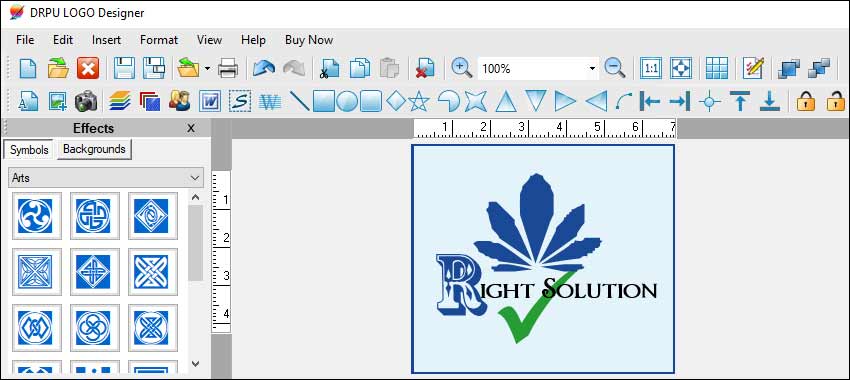
Task: Select the Rounded Rectangle shape tool
Action: [x=371, y=101]
